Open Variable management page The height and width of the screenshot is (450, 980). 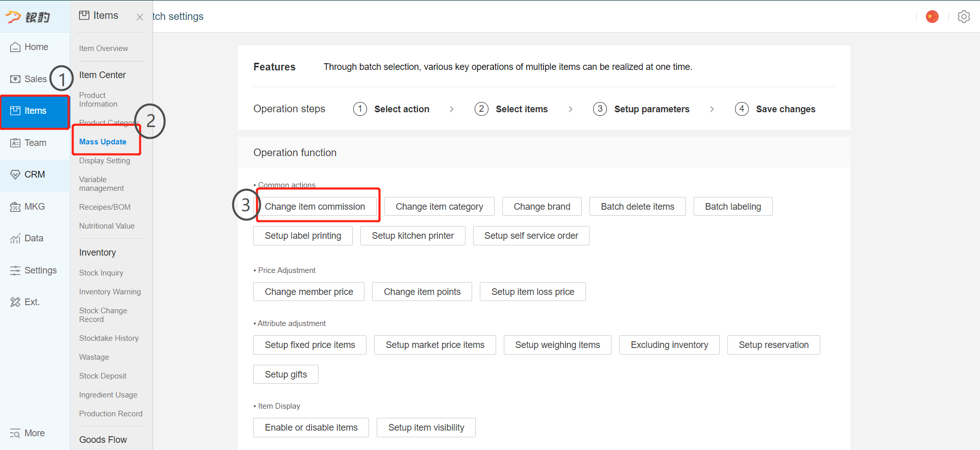click(x=102, y=184)
